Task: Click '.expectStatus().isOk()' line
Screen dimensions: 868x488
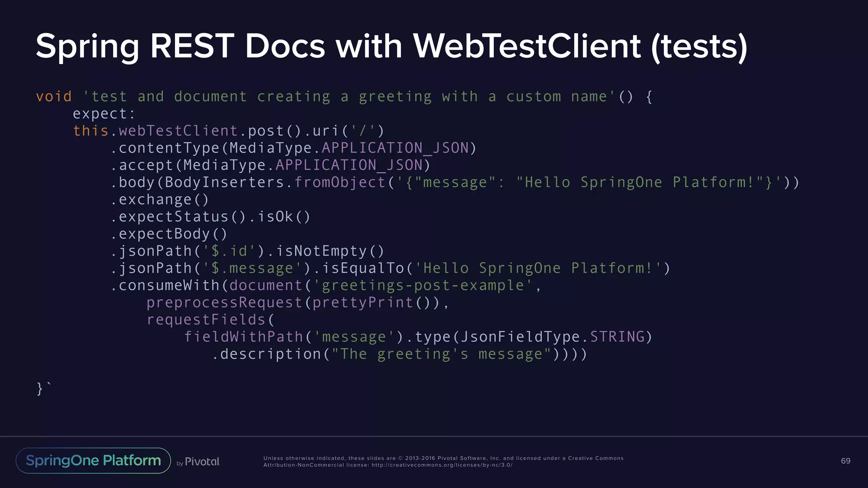Action: tap(211, 217)
